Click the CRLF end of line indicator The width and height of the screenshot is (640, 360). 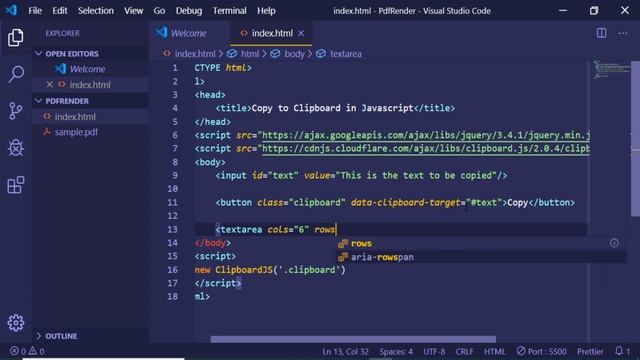click(x=464, y=351)
